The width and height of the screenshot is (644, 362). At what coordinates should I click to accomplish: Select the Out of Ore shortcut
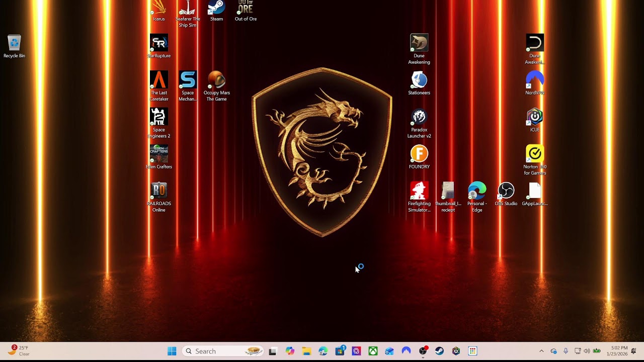(246, 11)
